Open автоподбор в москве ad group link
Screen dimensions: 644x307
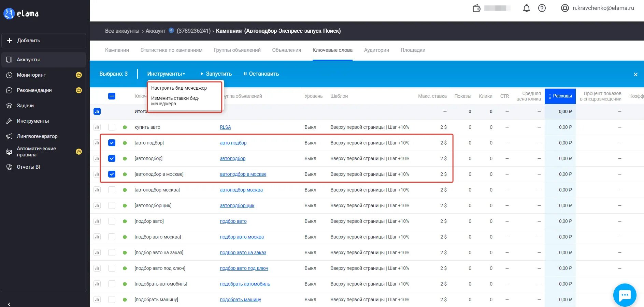coord(243,174)
